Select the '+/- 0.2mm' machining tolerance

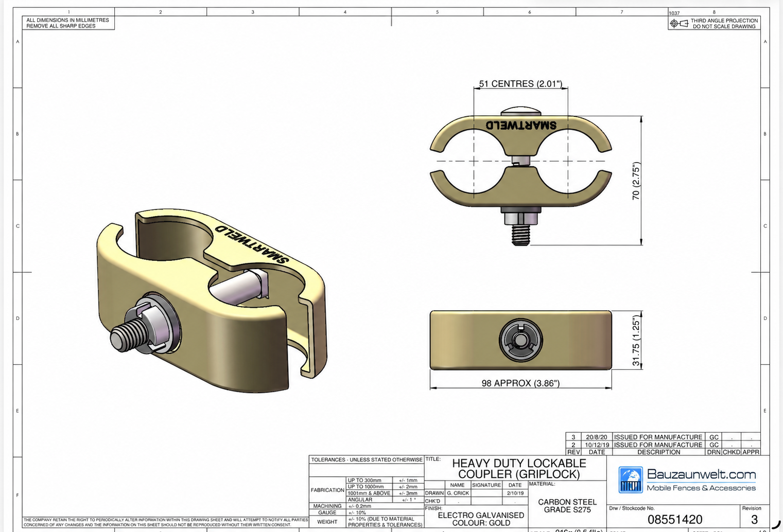[x=360, y=506]
